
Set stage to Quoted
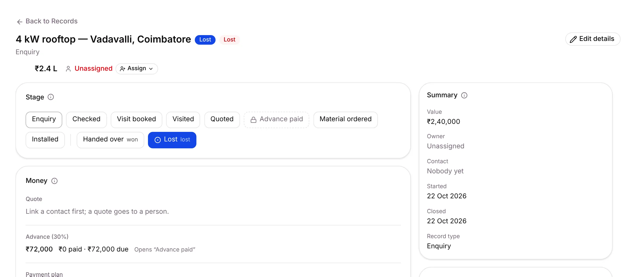(222, 120)
